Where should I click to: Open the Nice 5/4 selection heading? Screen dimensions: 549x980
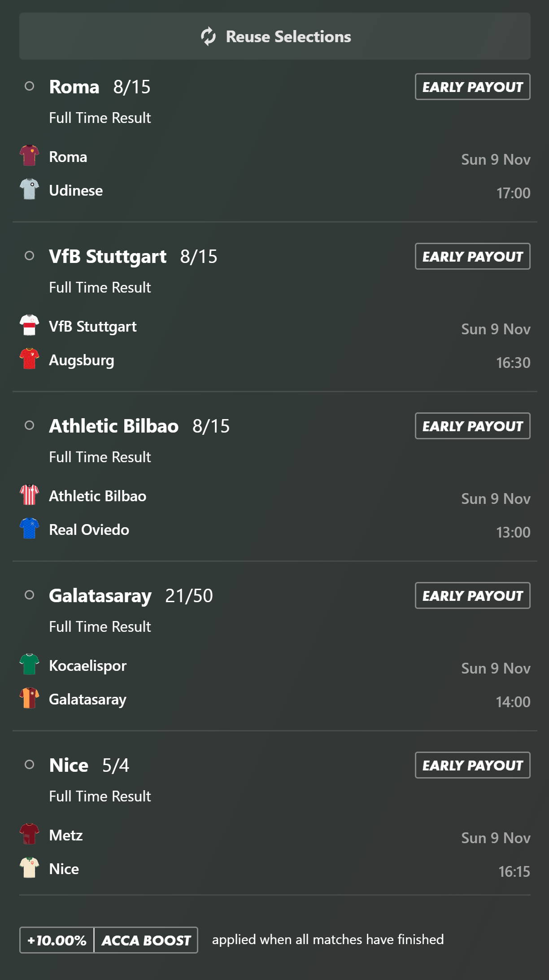pos(89,766)
